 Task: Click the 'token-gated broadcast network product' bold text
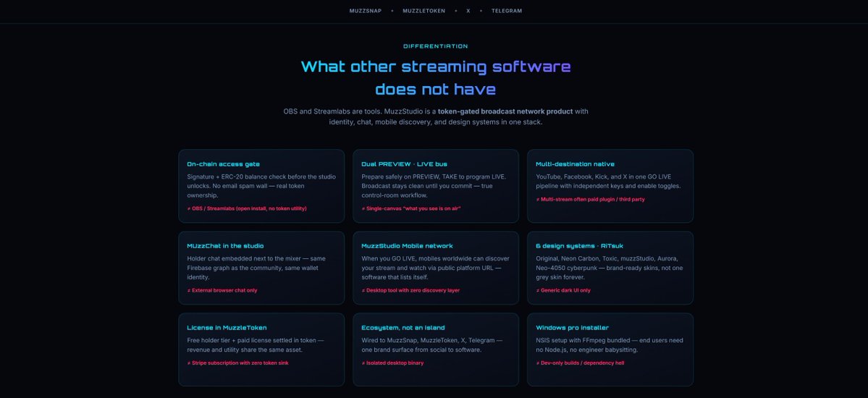pyautogui.click(x=505, y=111)
